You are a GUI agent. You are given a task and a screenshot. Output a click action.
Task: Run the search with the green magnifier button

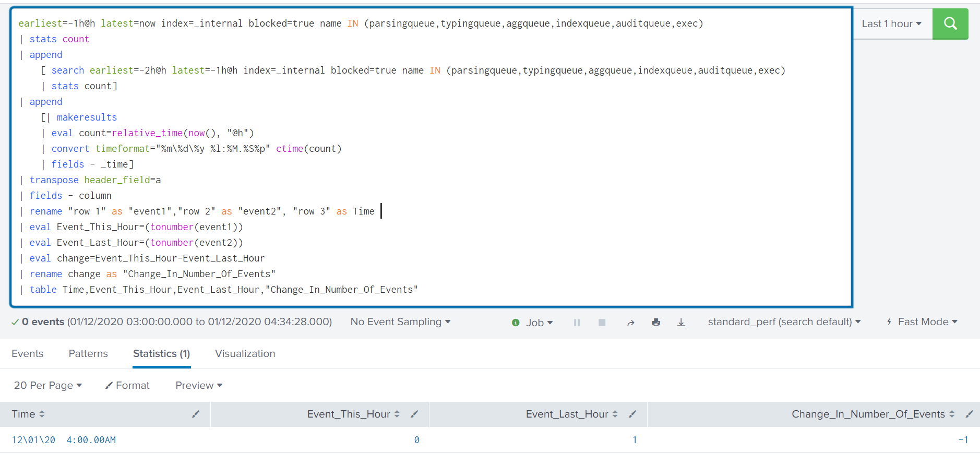(x=950, y=24)
